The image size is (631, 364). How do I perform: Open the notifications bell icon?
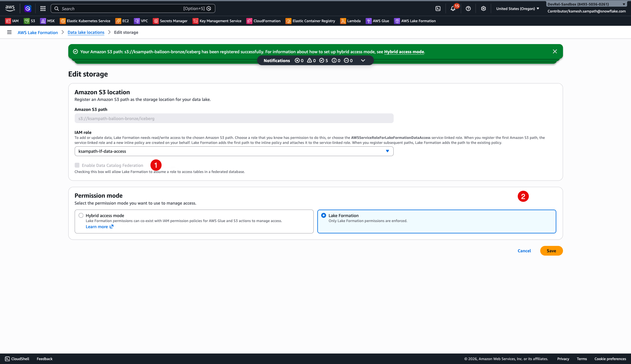[x=453, y=9]
